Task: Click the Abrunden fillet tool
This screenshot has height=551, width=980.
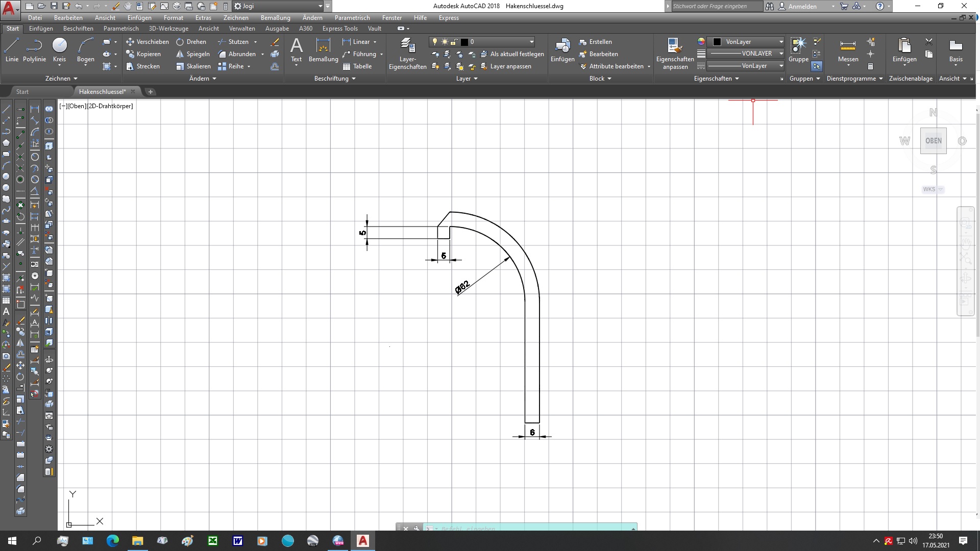Action: click(x=237, y=54)
